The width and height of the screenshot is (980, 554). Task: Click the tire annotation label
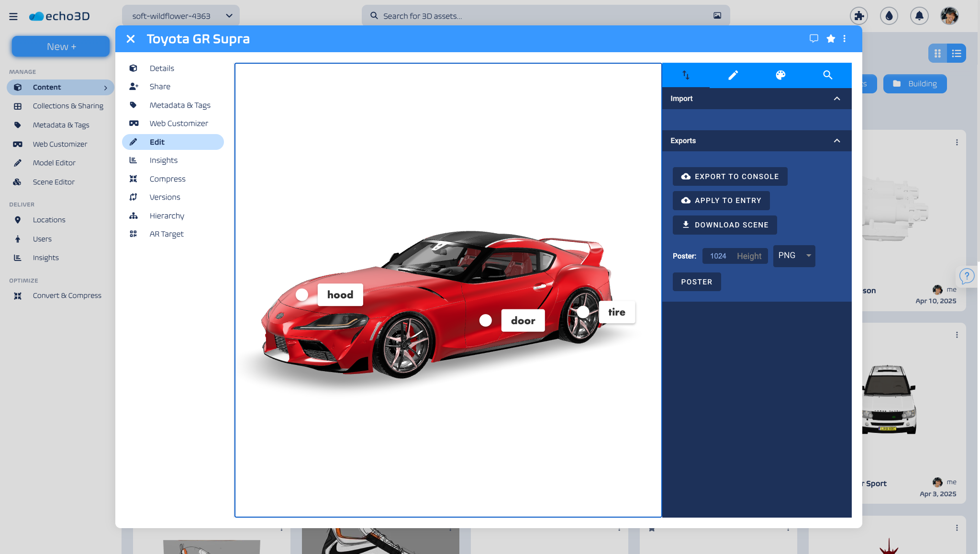[617, 312]
